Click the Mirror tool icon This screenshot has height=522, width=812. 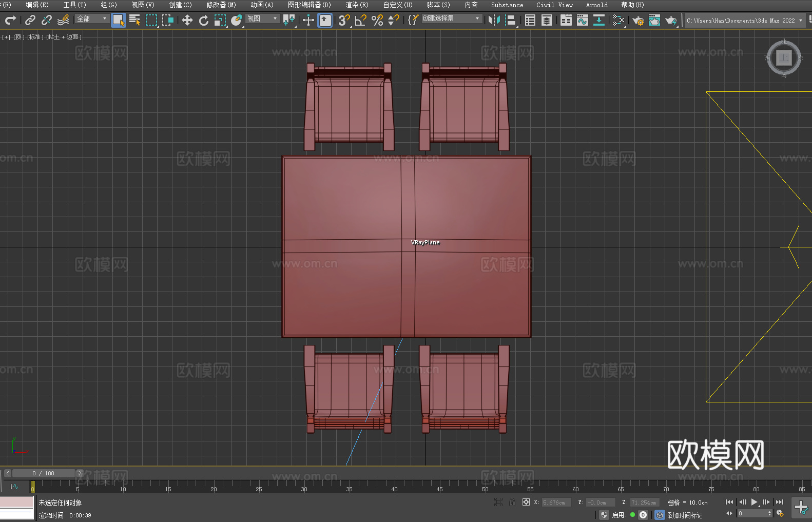tap(494, 20)
